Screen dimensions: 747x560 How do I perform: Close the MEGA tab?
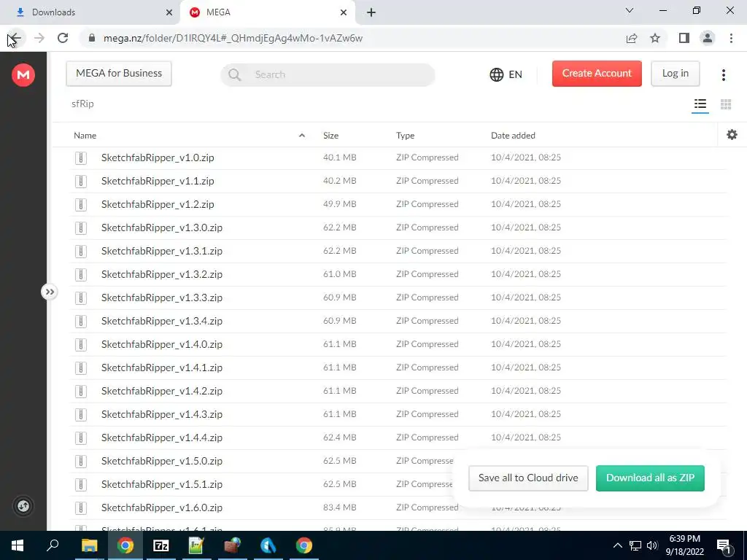click(x=344, y=12)
